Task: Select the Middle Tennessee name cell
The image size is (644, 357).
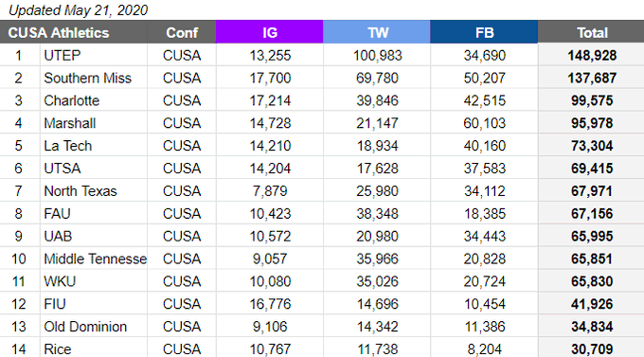Action: pos(94,259)
